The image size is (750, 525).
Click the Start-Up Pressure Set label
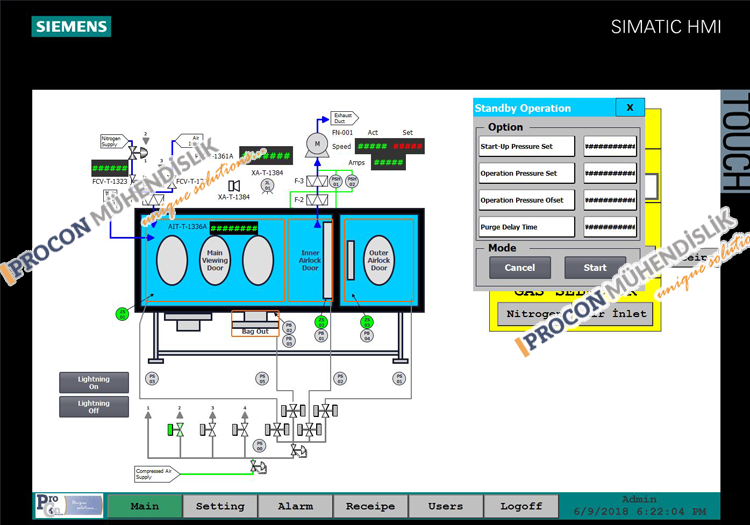point(527,146)
